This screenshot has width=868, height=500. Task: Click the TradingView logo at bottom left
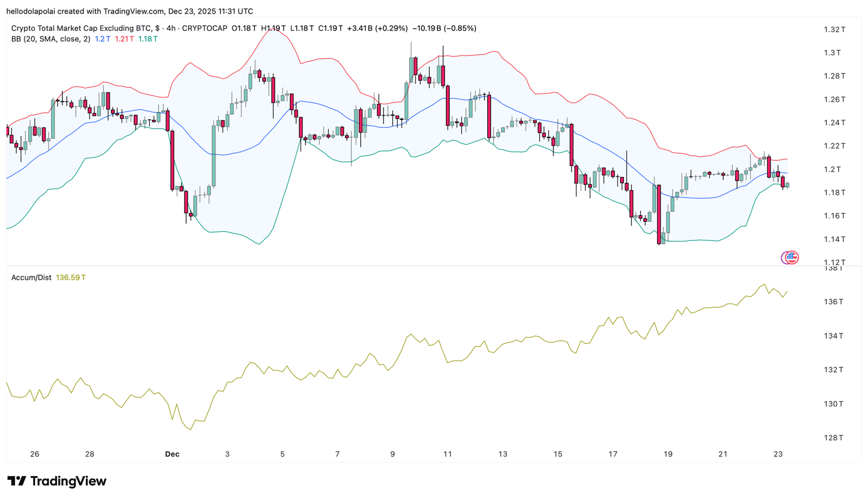tap(57, 481)
